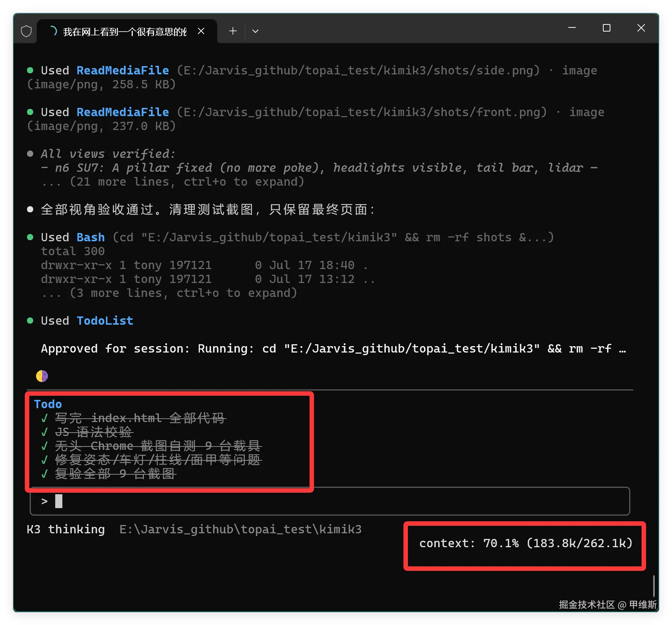Maximize the terminal window
The height and width of the screenshot is (625, 672).
[x=607, y=28]
